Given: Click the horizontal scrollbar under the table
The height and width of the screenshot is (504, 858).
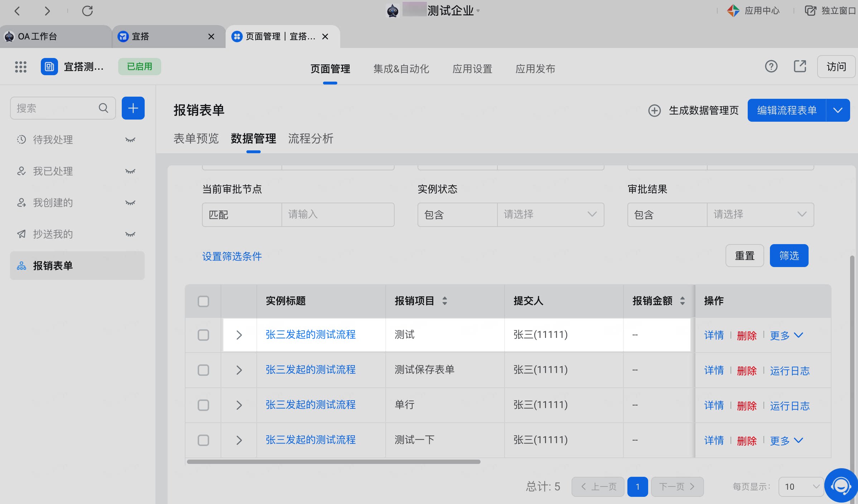Looking at the screenshot, I should tap(333, 462).
